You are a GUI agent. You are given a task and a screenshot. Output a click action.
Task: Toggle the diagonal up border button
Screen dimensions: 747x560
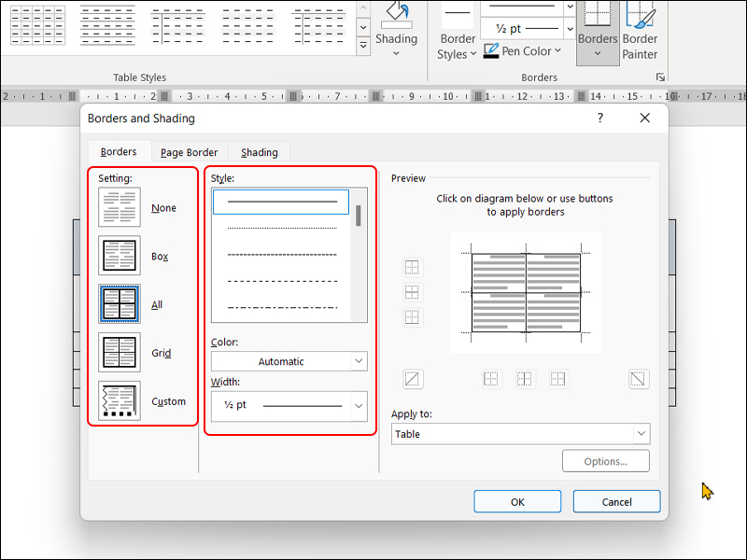tap(413, 379)
